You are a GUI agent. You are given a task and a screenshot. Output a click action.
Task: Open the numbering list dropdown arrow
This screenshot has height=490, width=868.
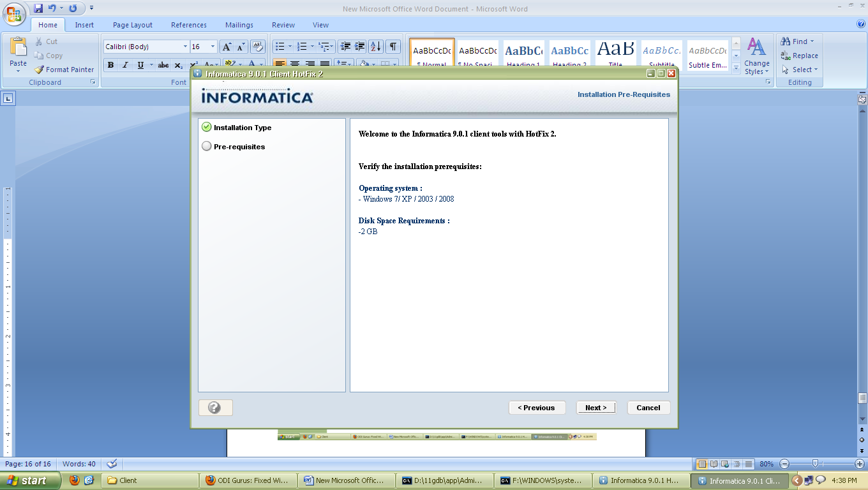[x=313, y=47]
